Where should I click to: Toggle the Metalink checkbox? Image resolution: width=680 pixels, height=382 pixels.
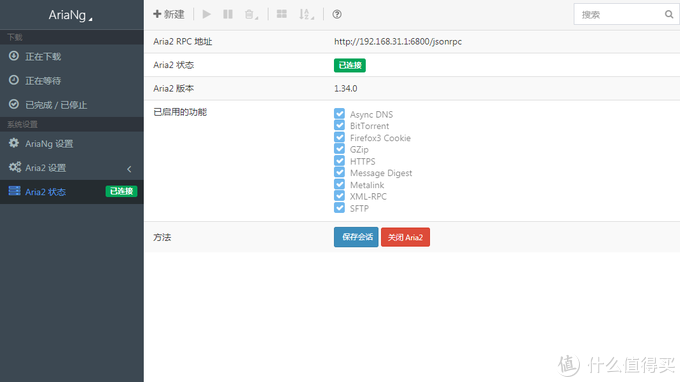tap(340, 184)
